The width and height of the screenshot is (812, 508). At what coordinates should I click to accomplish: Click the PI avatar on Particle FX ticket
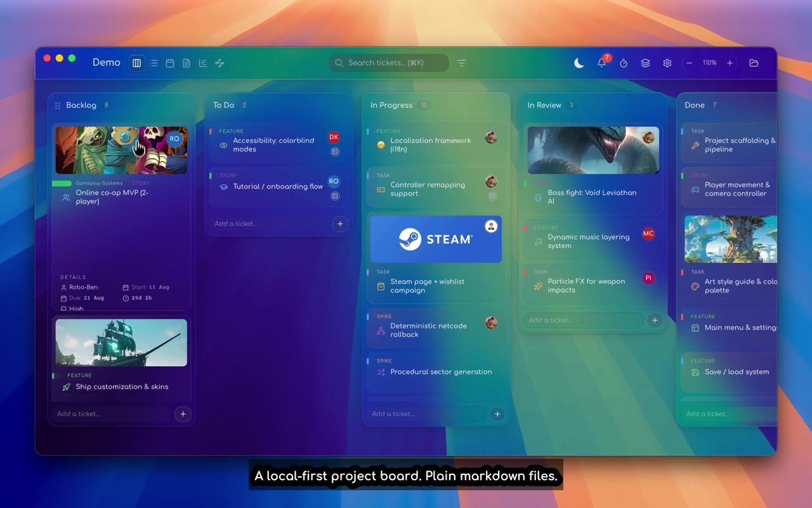648,278
